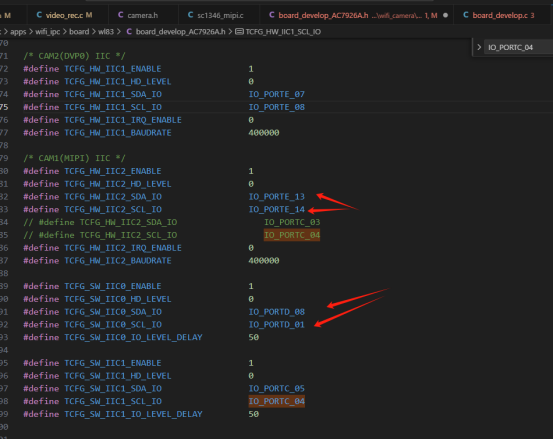
Task: Click macro TCFG_HW_IIC2_IRQ_ENABLE
Action: [x=123, y=248]
